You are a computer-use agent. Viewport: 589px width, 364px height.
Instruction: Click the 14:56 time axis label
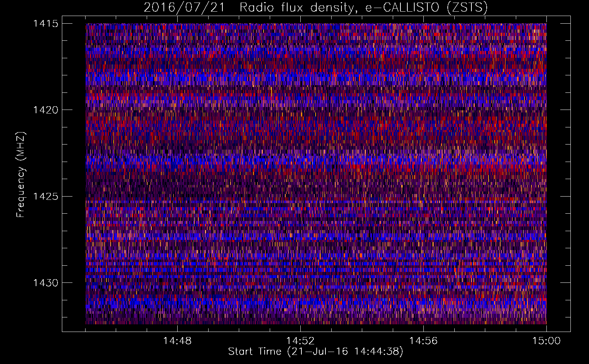[x=423, y=341]
